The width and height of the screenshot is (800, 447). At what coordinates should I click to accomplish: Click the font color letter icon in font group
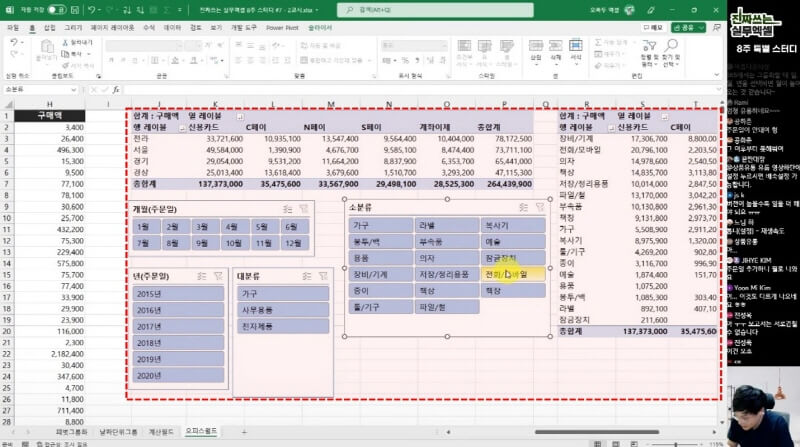pyautogui.click(x=193, y=60)
